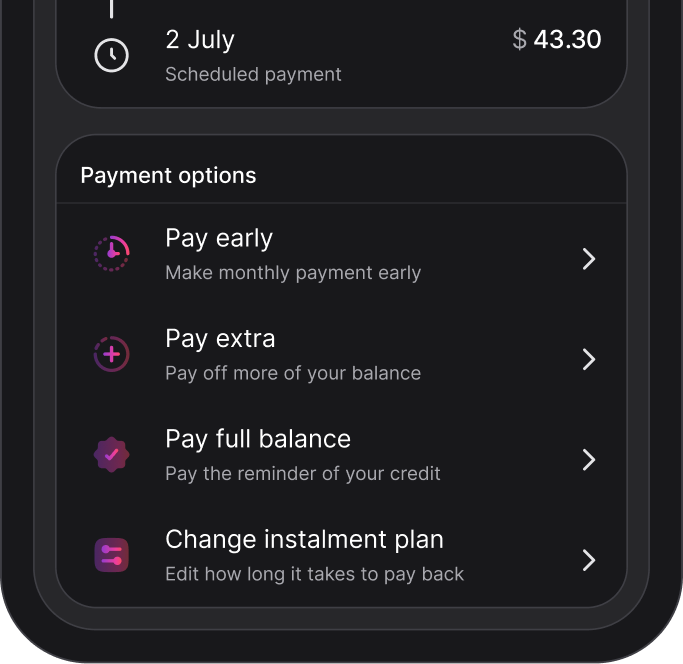Image resolution: width=683 pixels, height=664 pixels.
Task: Choose the Pay extra title
Action: coord(220,339)
